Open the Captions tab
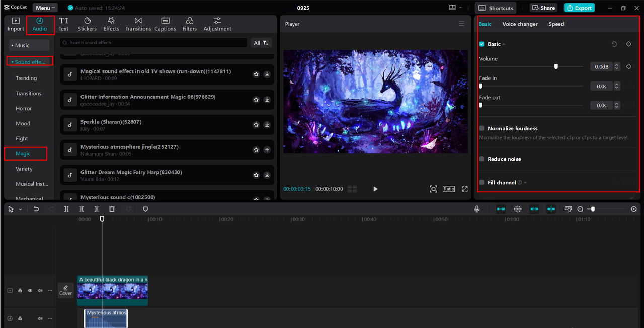644x328 pixels. 165,24
